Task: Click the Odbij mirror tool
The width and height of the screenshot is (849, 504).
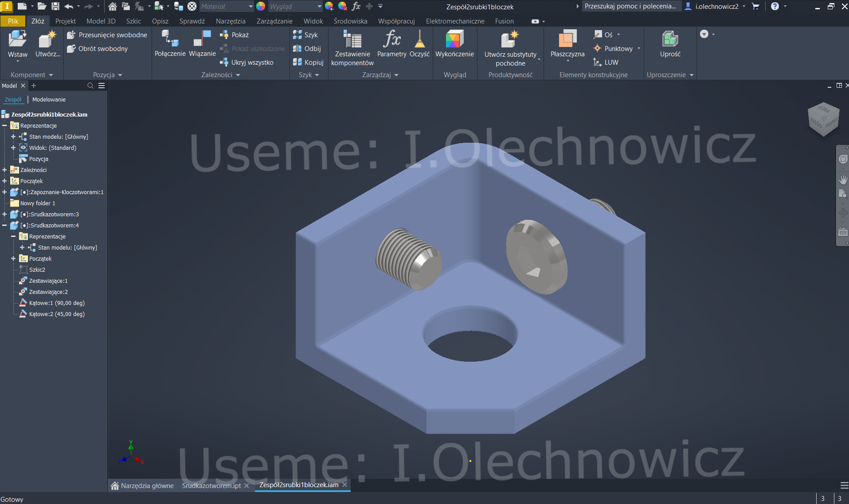Action: (307, 48)
